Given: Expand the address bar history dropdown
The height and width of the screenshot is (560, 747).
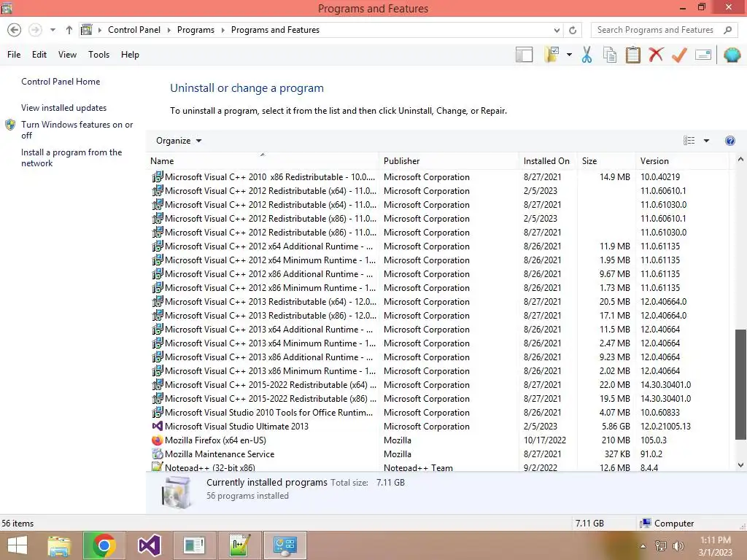Looking at the screenshot, I should coord(557,30).
